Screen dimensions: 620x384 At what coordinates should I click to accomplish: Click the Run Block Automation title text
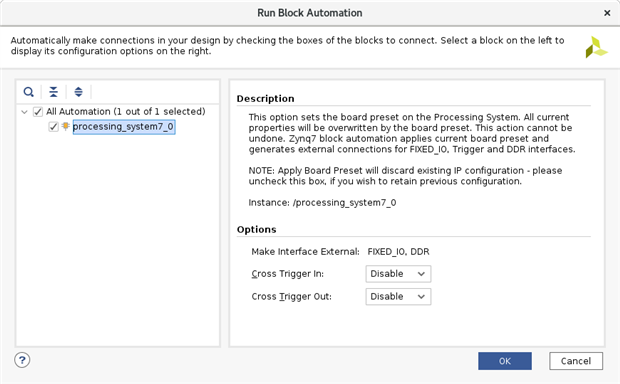tap(310, 13)
